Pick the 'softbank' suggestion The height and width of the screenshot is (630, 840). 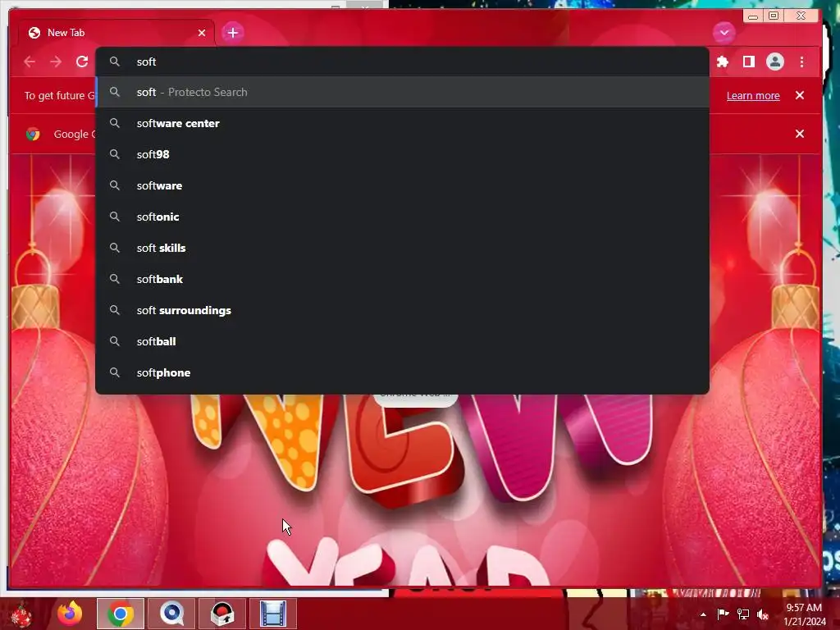tap(402, 279)
